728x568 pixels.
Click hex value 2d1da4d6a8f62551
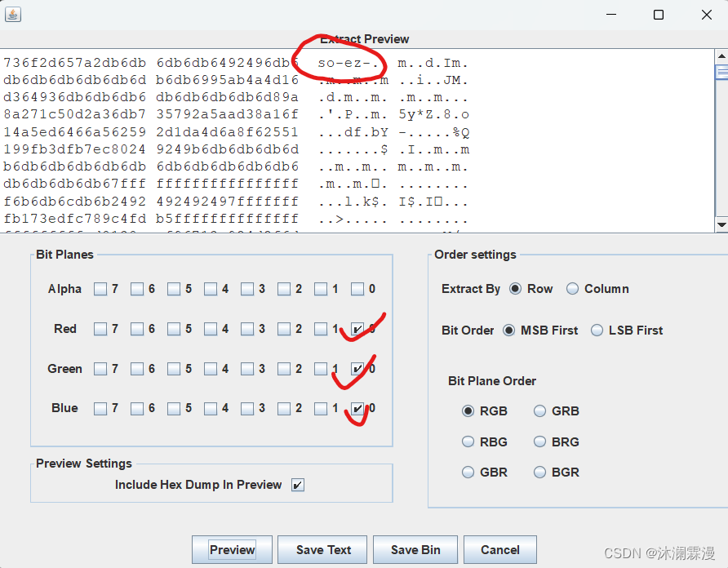point(228,132)
